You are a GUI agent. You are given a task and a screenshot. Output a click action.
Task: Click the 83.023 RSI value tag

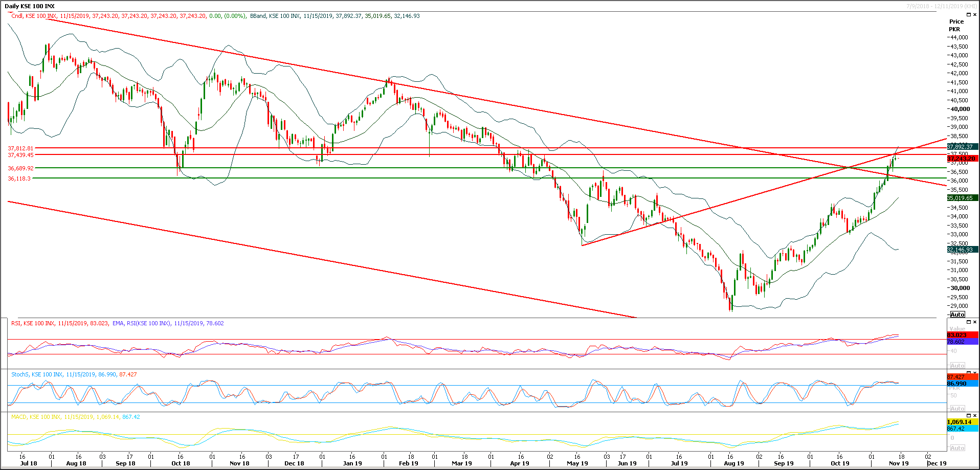tap(962, 335)
